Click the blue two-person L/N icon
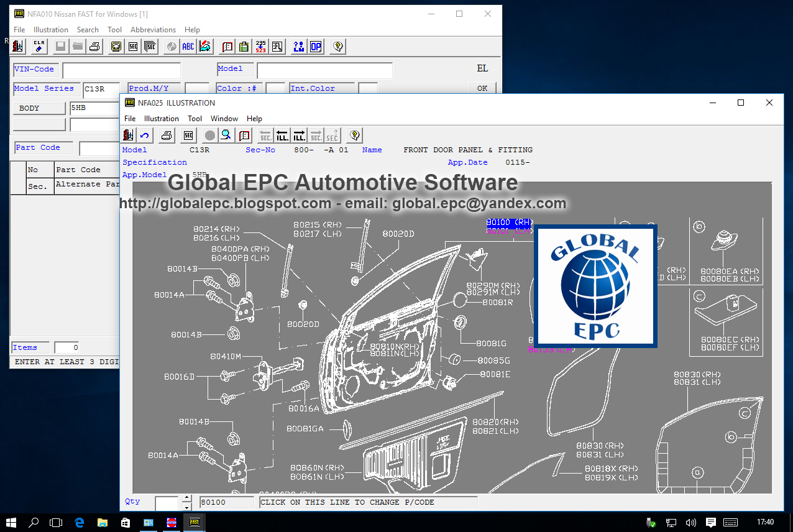793x532 pixels. [x=299, y=46]
